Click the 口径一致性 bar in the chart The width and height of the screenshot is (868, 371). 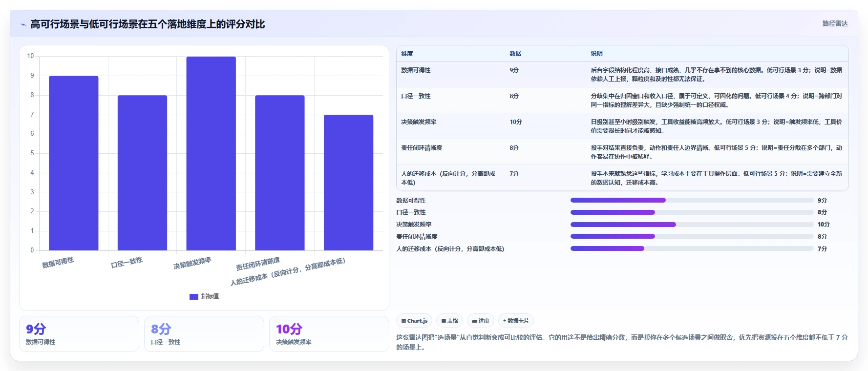[x=142, y=173]
